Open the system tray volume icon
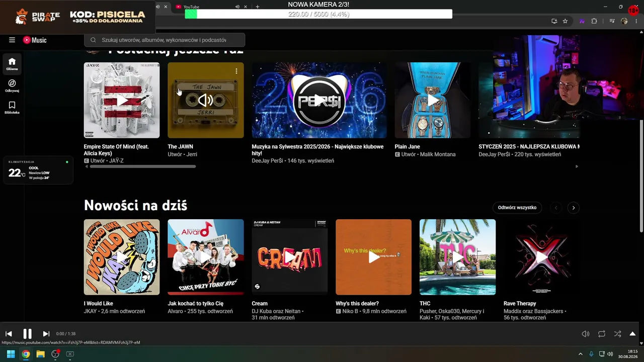This screenshot has width=644, height=362. coord(610,354)
